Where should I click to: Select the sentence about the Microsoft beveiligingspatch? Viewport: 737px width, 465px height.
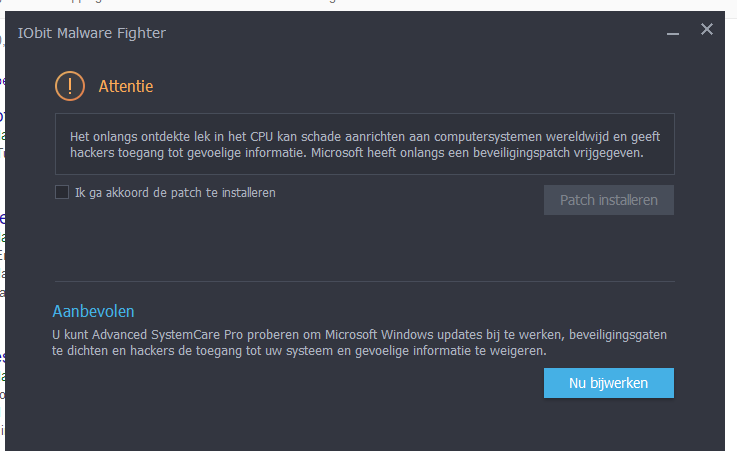click(477, 153)
